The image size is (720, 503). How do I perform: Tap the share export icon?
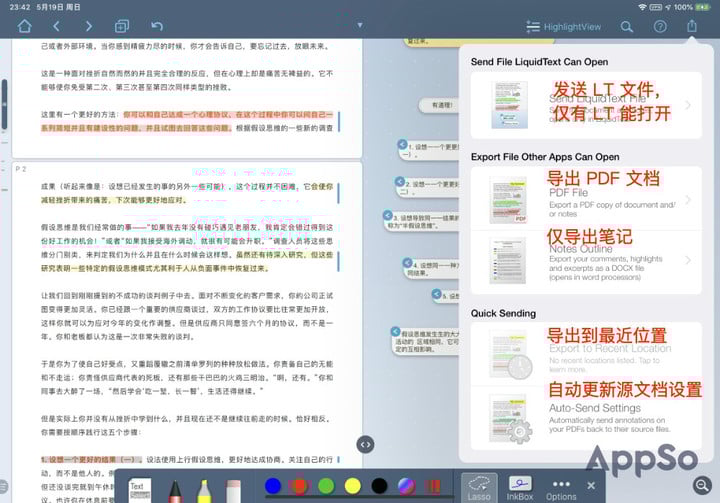tap(692, 26)
